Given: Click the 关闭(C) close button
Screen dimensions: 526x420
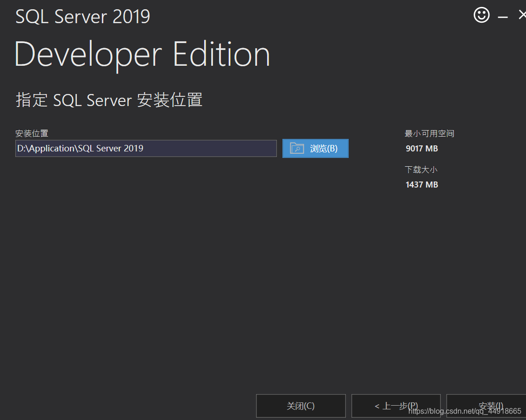Looking at the screenshot, I should click(x=301, y=406).
